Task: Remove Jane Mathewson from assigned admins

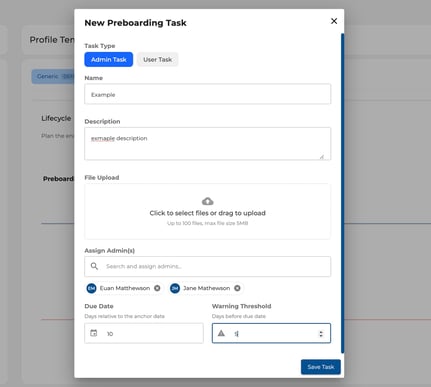Action: pyautogui.click(x=237, y=288)
